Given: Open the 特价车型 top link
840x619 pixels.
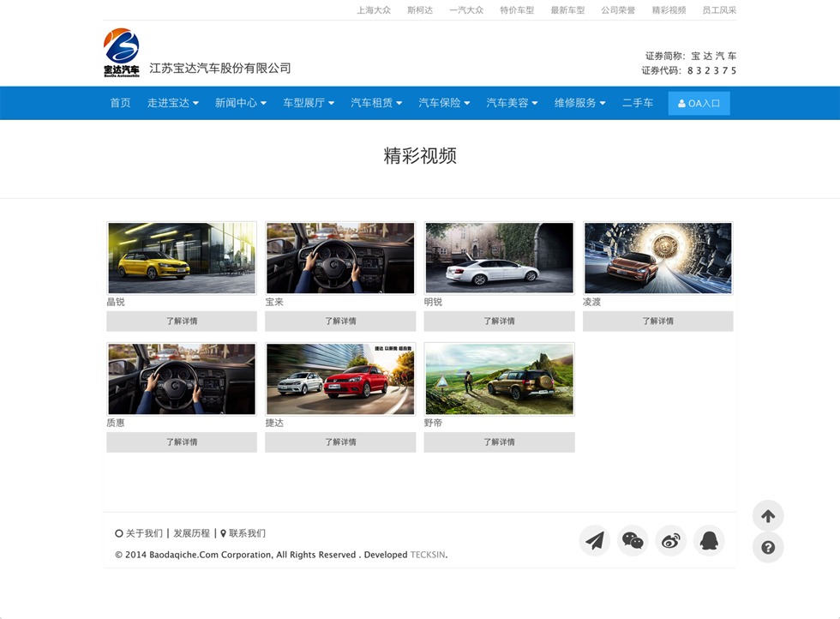Looking at the screenshot, I should pos(517,10).
